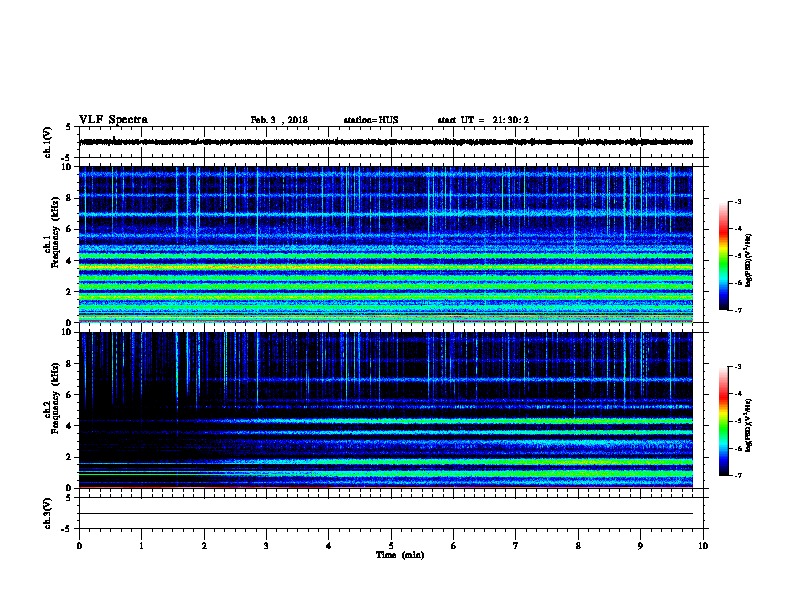The height and width of the screenshot is (612, 792).
Task: Click the "8" kHz tick on ch.2 frequency axis
Action: tap(70, 364)
